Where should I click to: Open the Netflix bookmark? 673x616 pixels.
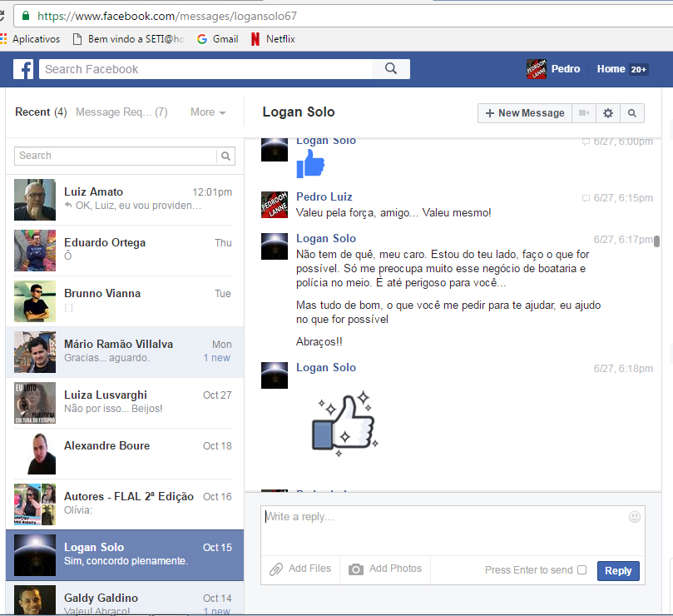coord(274,39)
